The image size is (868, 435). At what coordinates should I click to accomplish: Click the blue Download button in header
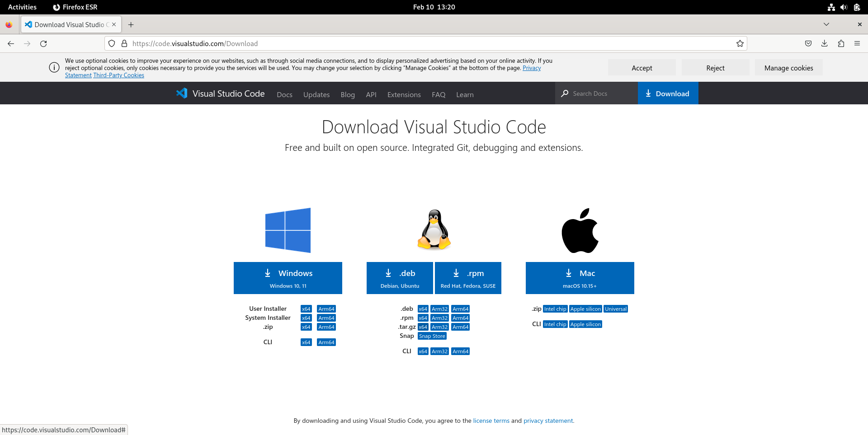tap(668, 93)
